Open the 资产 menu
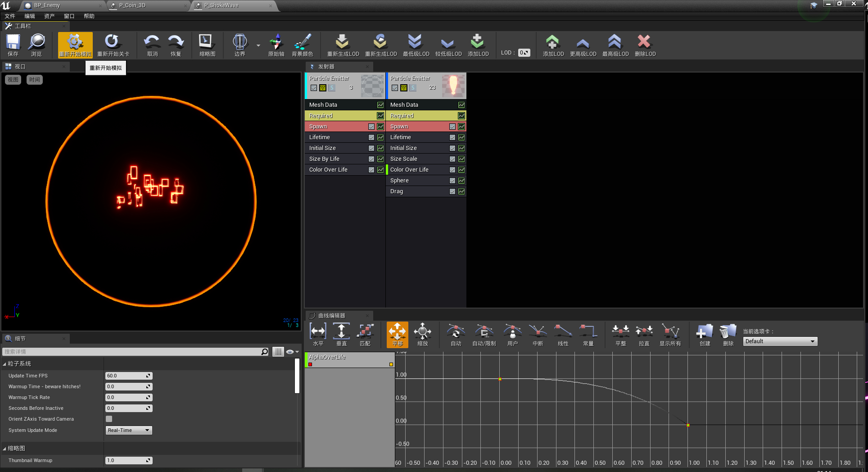 pyautogui.click(x=49, y=16)
